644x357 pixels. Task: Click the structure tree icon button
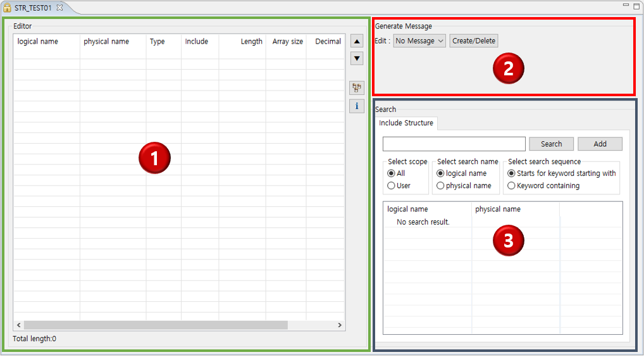click(x=357, y=87)
